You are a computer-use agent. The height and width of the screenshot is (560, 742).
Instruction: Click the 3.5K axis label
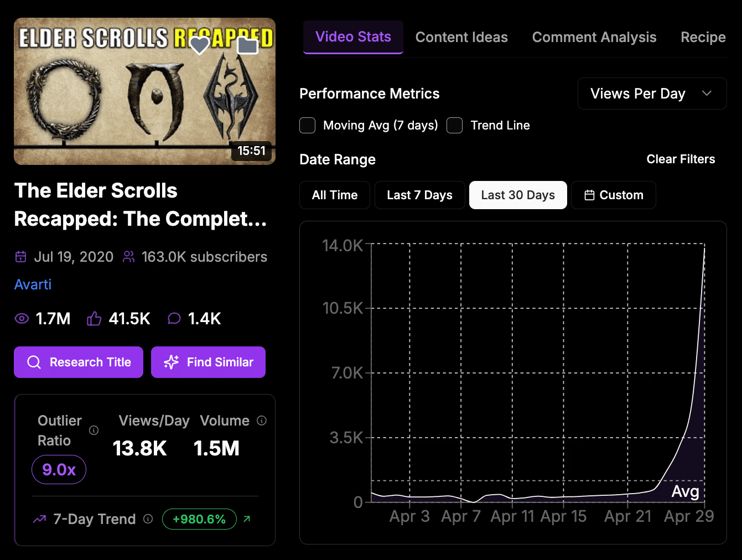(346, 438)
